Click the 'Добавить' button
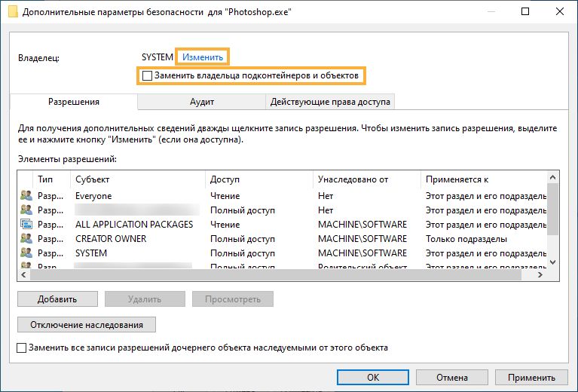This screenshot has width=578, height=392. 57,299
